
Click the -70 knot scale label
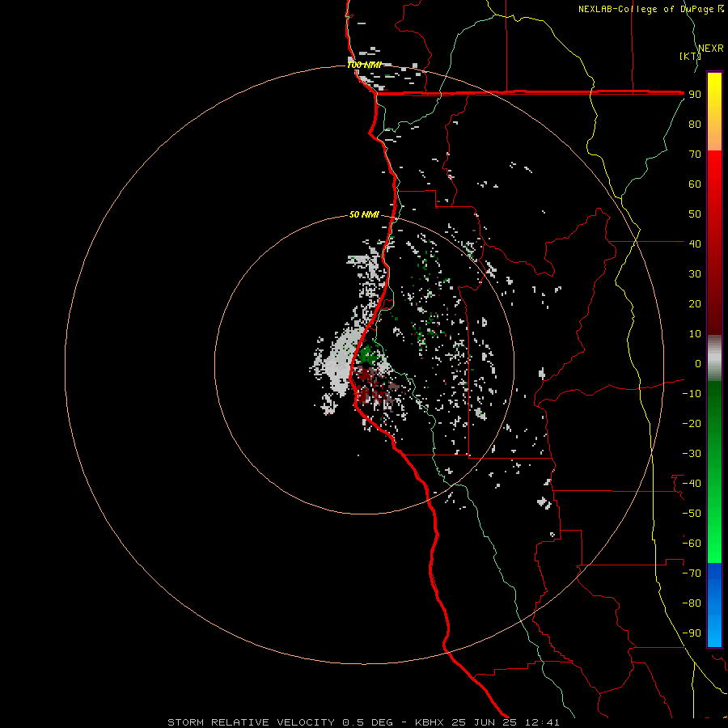pos(692,574)
